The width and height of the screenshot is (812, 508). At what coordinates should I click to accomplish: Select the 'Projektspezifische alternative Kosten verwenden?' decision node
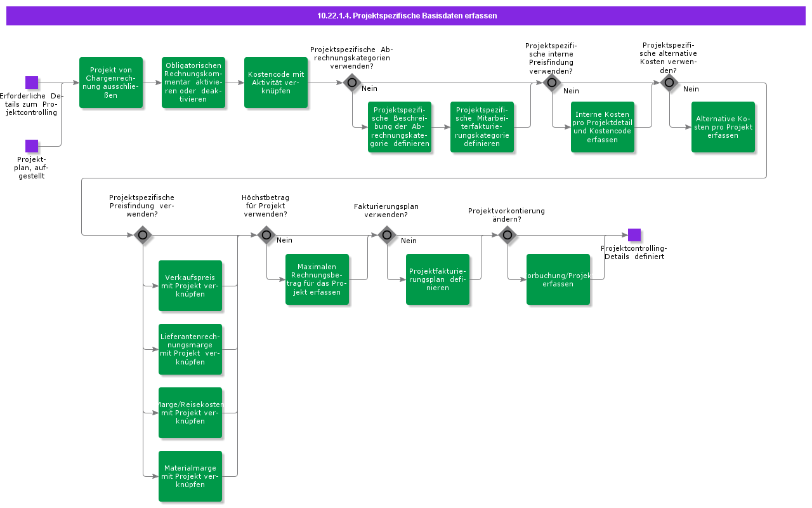click(669, 83)
